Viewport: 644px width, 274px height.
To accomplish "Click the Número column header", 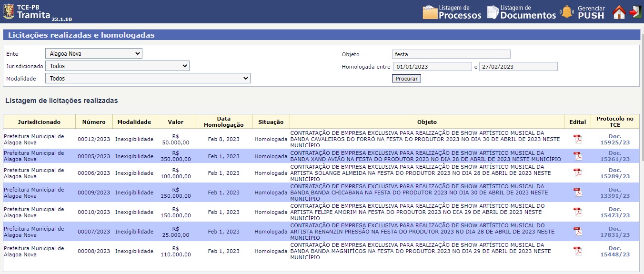I will 94,122.
